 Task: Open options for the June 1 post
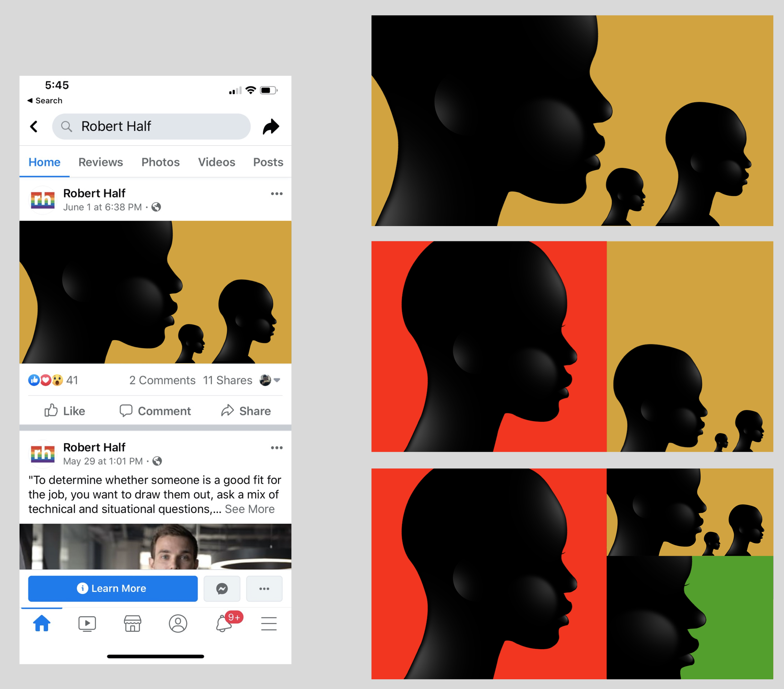[277, 194]
